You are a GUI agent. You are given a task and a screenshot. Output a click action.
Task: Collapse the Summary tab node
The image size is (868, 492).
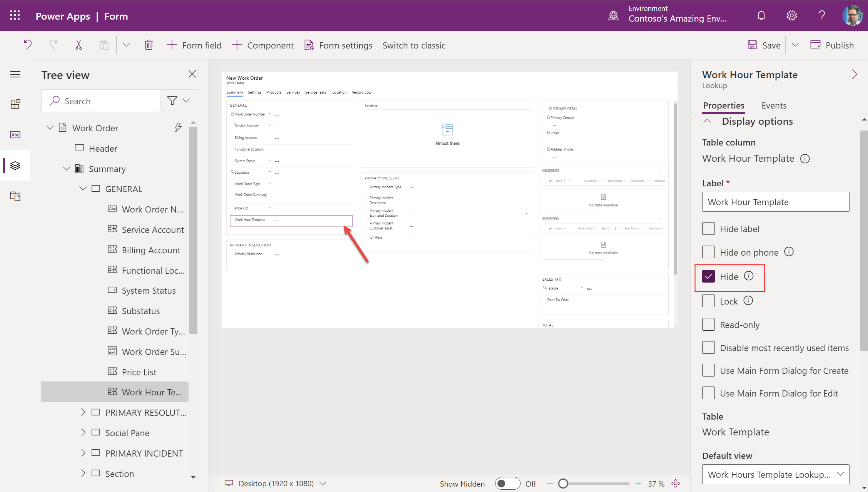[x=67, y=169]
